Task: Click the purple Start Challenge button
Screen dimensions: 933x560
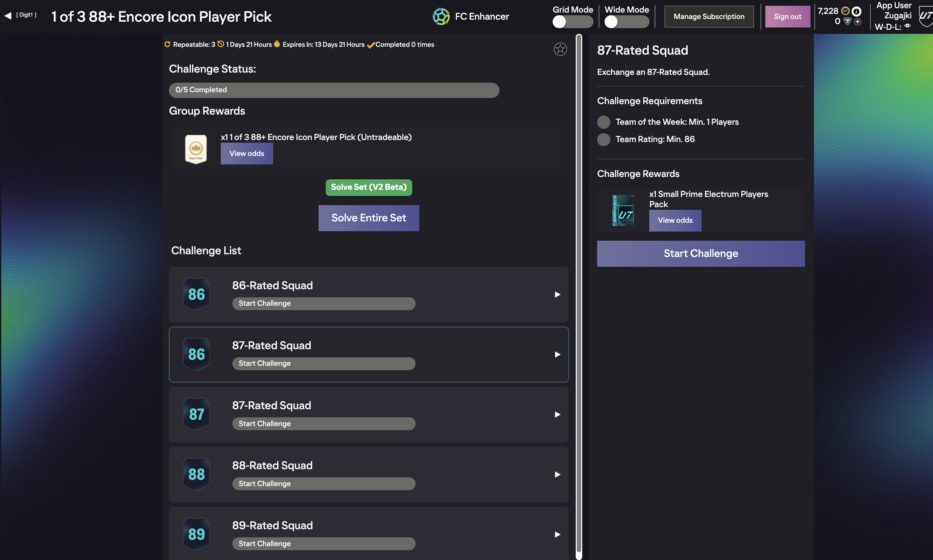Action: coord(700,254)
